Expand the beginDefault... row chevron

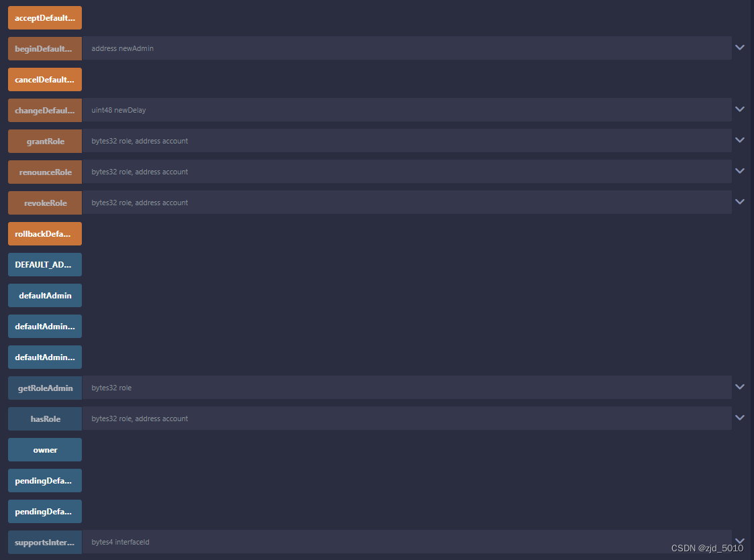739,48
